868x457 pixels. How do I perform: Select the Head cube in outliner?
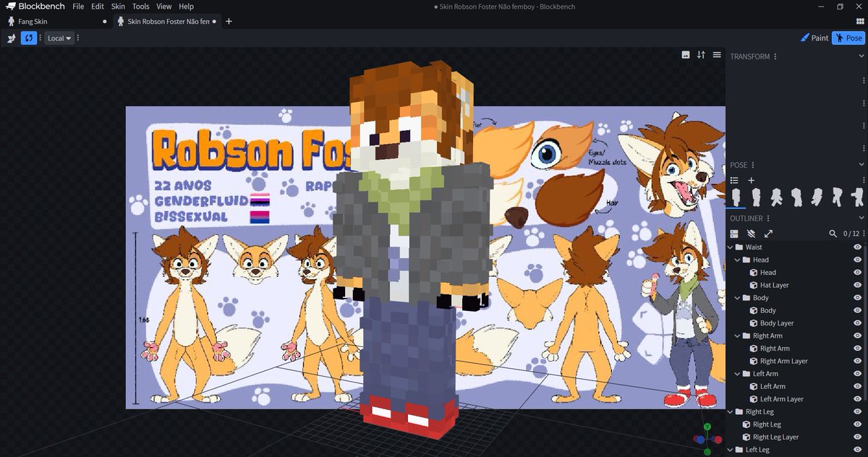pos(767,273)
